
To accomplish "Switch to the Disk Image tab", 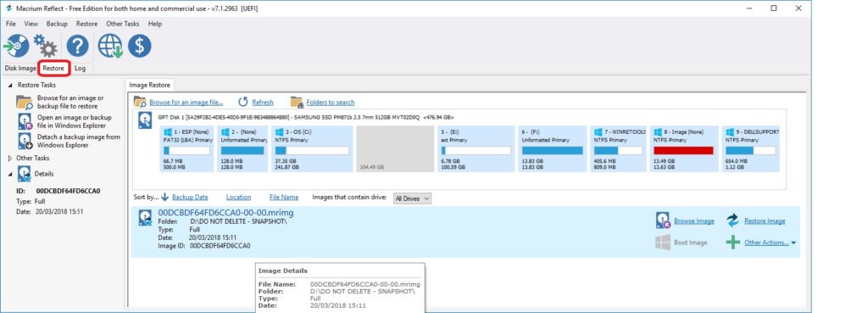I will click(20, 68).
